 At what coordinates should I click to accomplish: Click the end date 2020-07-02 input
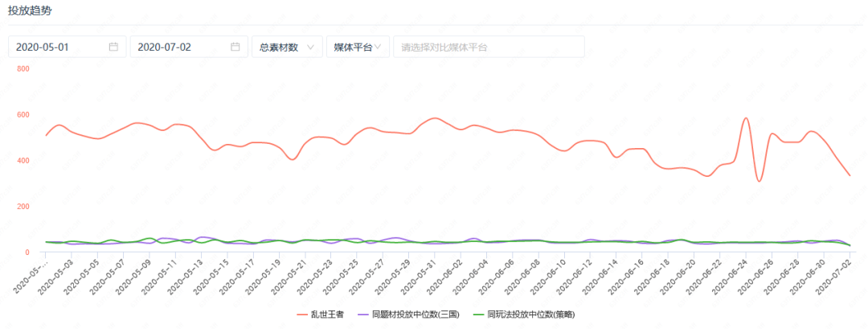[180, 47]
